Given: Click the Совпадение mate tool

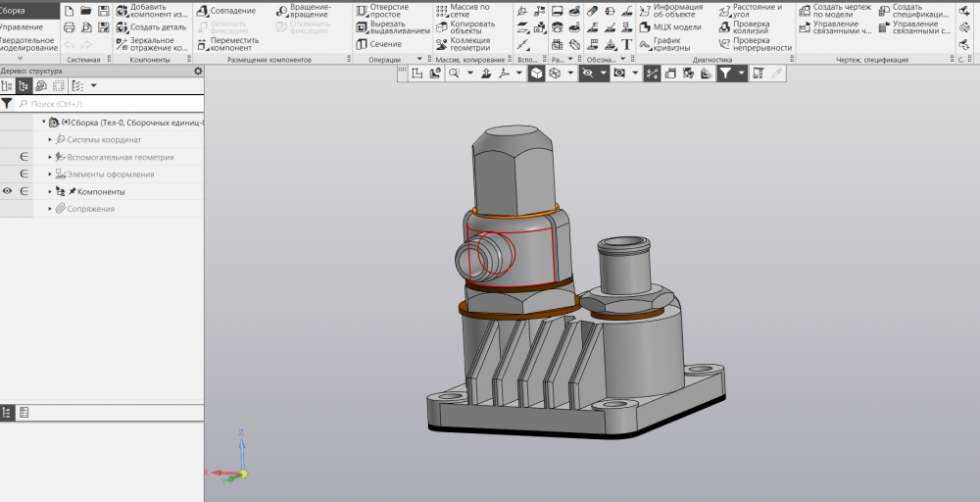Looking at the screenshot, I should (226, 11).
